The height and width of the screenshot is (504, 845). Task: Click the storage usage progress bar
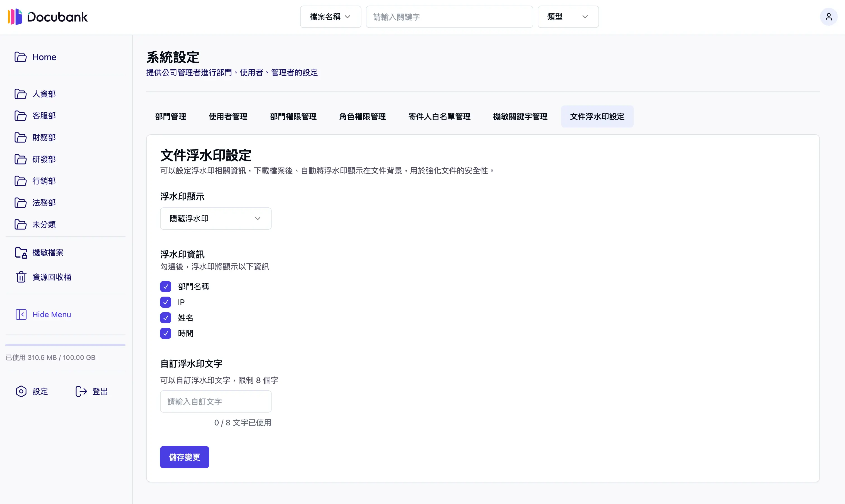pyautogui.click(x=65, y=345)
